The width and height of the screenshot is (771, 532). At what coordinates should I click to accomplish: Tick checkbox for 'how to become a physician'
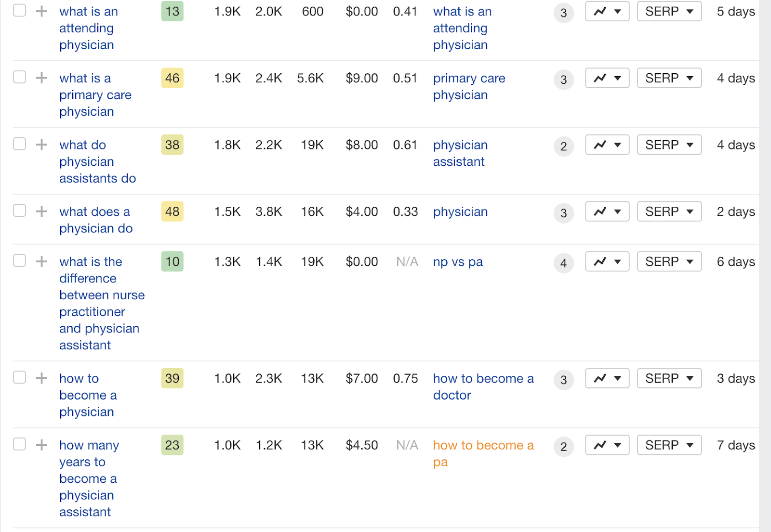[19, 377]
